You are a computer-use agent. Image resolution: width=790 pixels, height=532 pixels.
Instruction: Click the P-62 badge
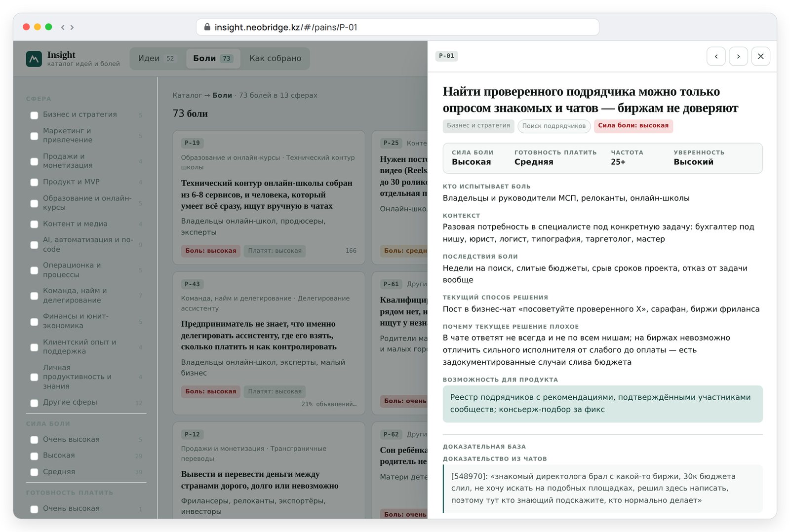pos(391,434)
